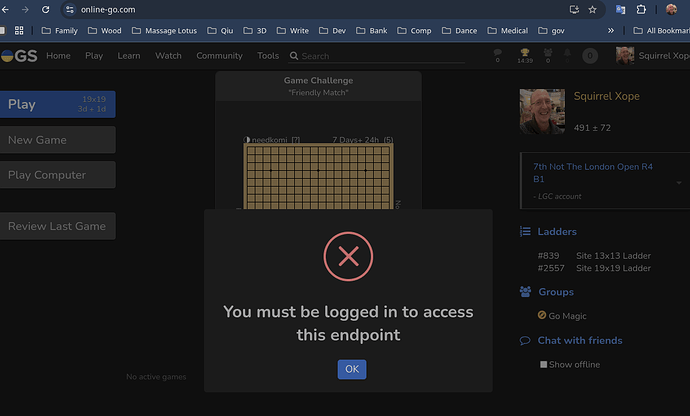Open the Watch menu
The image size is (690, 416).
coord(169,56)
